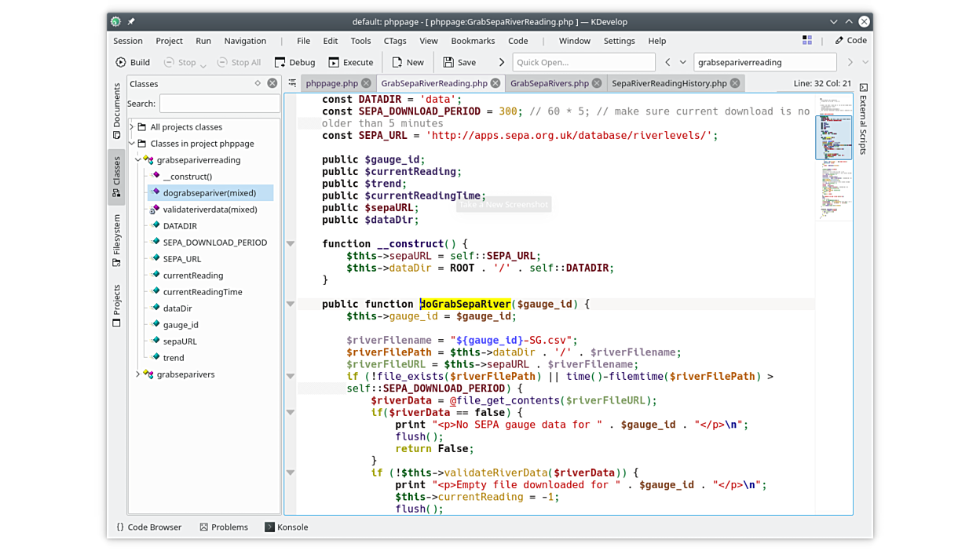The height and width of the screenshot is (551, 980).
Task: Toggle the Projects side panel
Action: (117, 305)
